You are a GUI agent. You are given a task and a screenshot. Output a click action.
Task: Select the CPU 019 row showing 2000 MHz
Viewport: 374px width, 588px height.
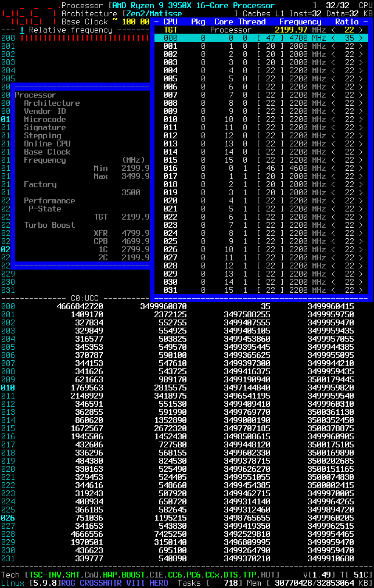tap(261, 192)
